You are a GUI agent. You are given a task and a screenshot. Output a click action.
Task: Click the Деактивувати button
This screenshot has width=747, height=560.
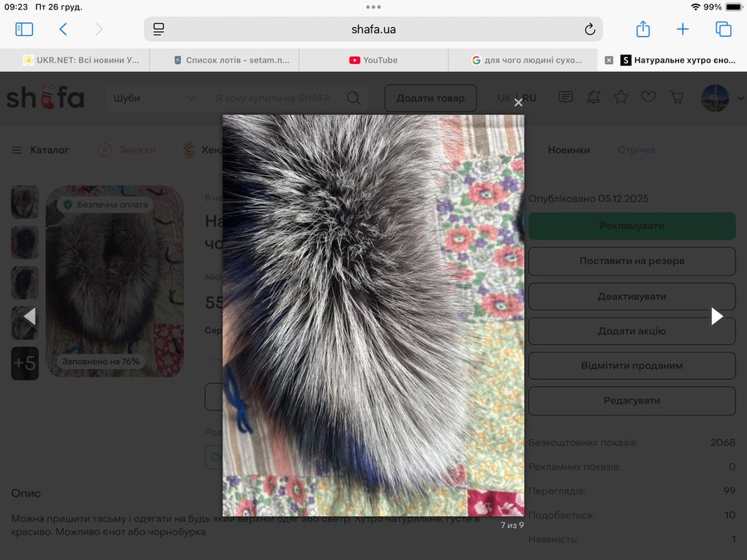click(633, 296)
